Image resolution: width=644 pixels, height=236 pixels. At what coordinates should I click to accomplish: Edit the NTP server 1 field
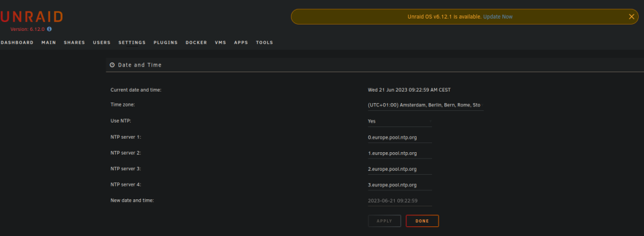[400, 137]
